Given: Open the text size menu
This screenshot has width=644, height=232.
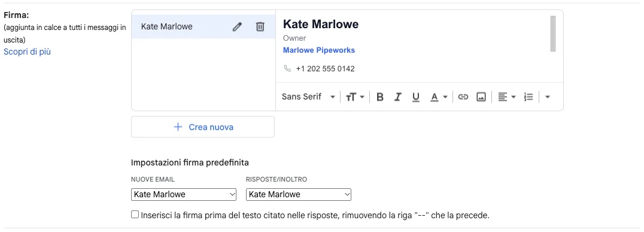Looking at the screenshot, I should point(355,97).
